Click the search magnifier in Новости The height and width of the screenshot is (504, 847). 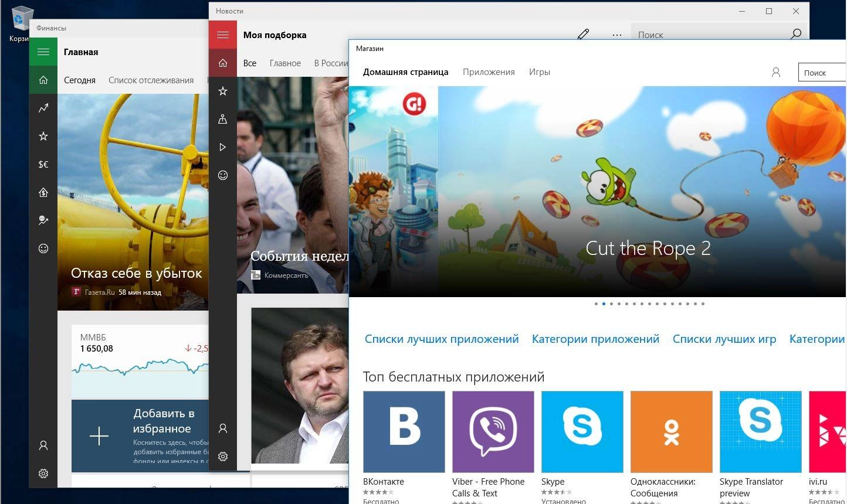(x=796, y=34)
